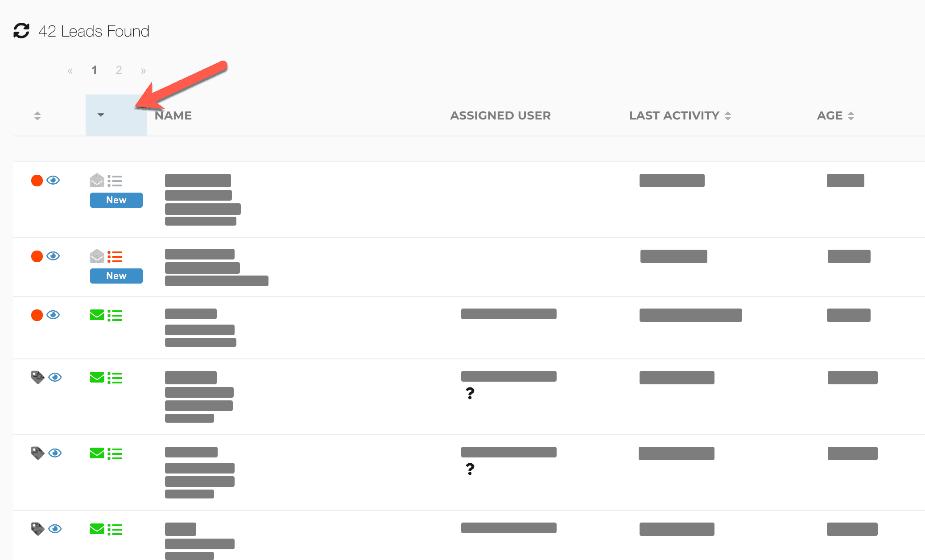The height and width of the screenshot is (560, 925).
Task: Open gray envelope icon in first lead row
Action: (x=97, y=181)
